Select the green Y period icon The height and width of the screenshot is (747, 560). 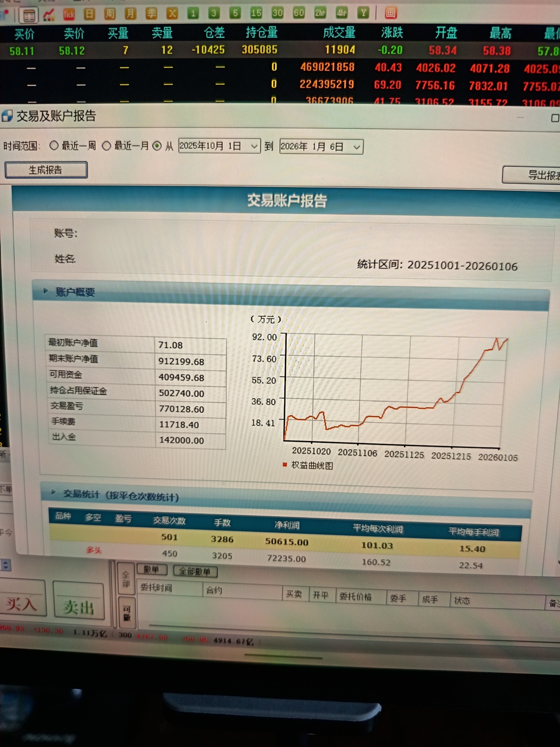pyautogui.click(x=363, y=13)
